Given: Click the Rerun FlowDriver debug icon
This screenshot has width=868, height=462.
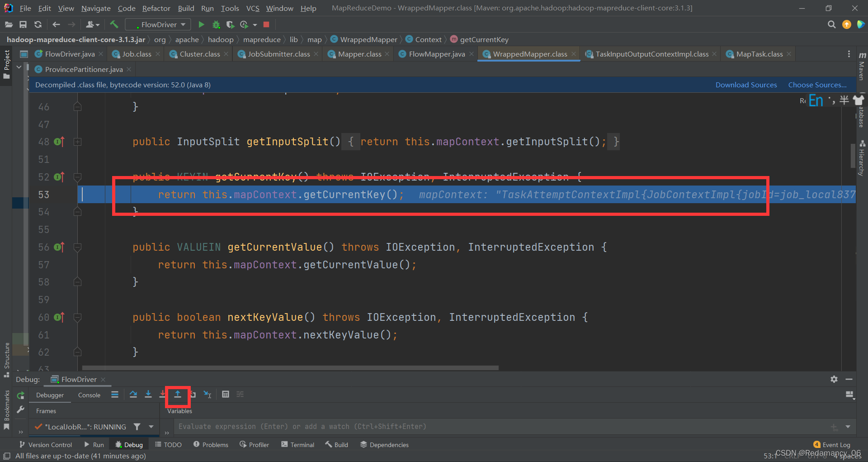Looking at the screenshot, I should click(x=20, y=395).
